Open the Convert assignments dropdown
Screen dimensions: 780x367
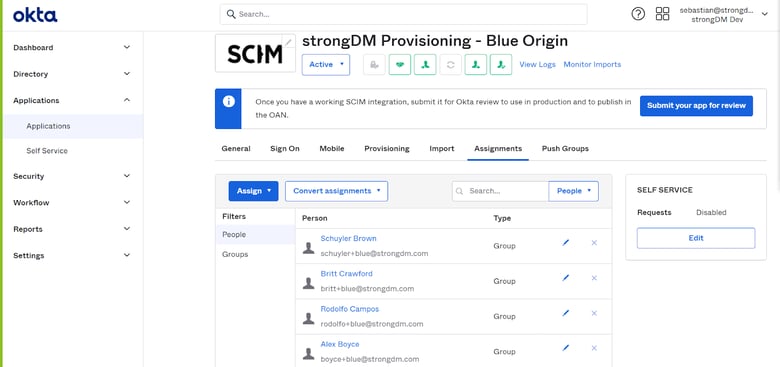[x=336, y=191]
